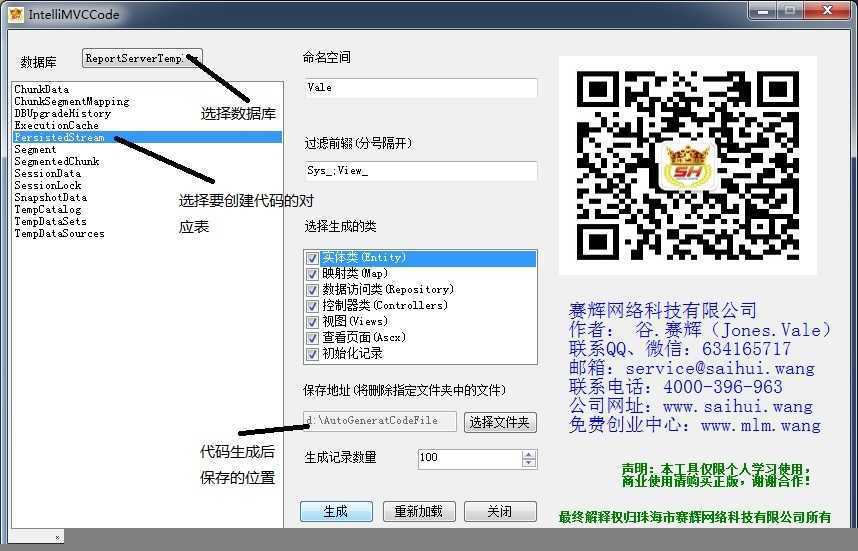Screen dimensions: 858x551
Task: Select SessionLock table
Action: coord(48,185)
